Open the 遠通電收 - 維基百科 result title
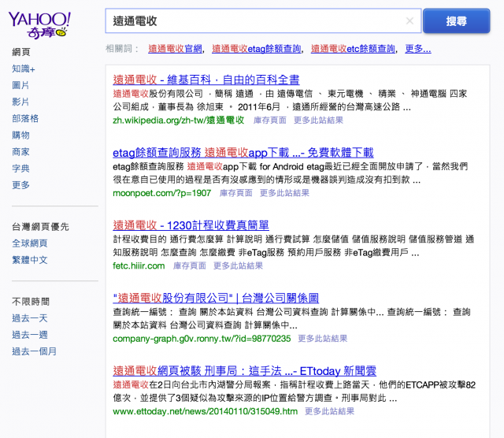This screenshot has width=504, height=438. point(206,80)
